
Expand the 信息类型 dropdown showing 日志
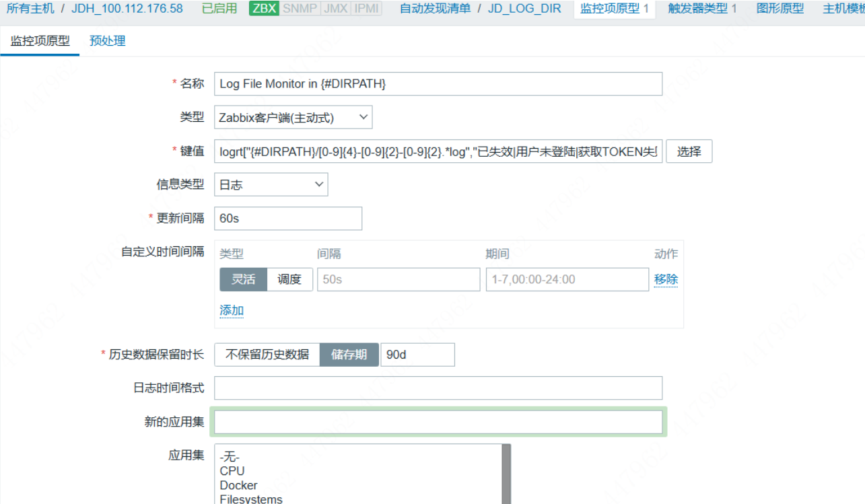(x=271, y=184)
